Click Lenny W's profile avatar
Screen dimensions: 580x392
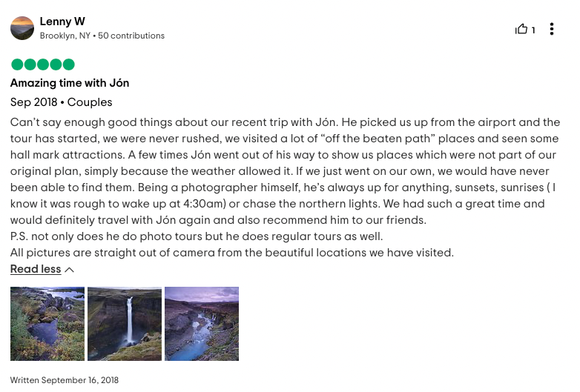coord(22,28)
